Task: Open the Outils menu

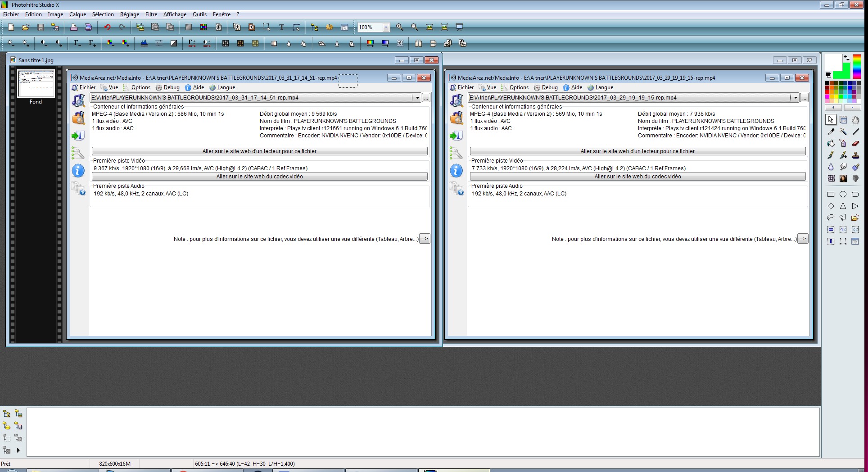Action: tap(199, 14)
